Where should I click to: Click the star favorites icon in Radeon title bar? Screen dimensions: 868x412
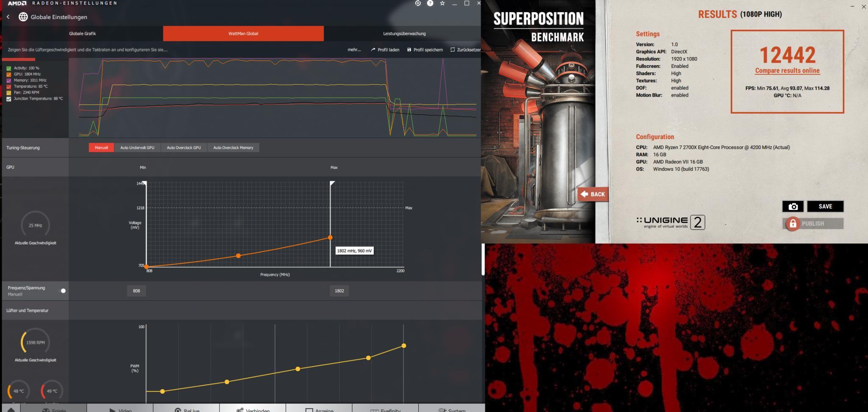[442, 3]
